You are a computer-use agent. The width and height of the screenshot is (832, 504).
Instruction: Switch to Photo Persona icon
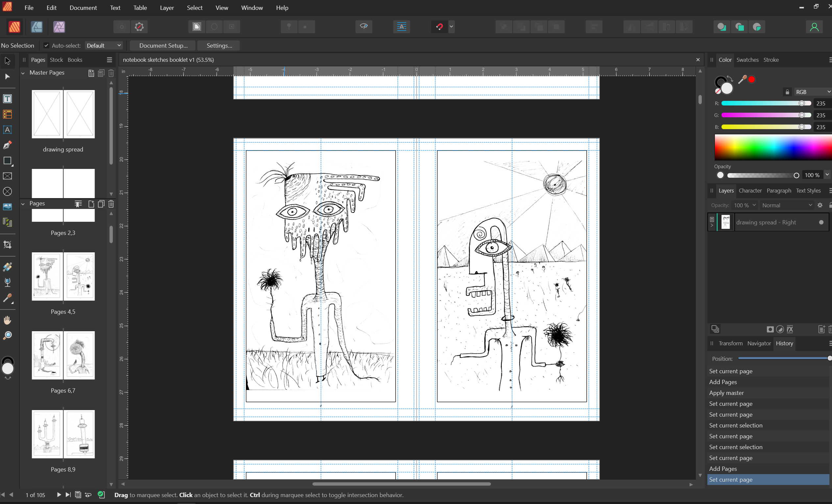click(x=59, y=27)
